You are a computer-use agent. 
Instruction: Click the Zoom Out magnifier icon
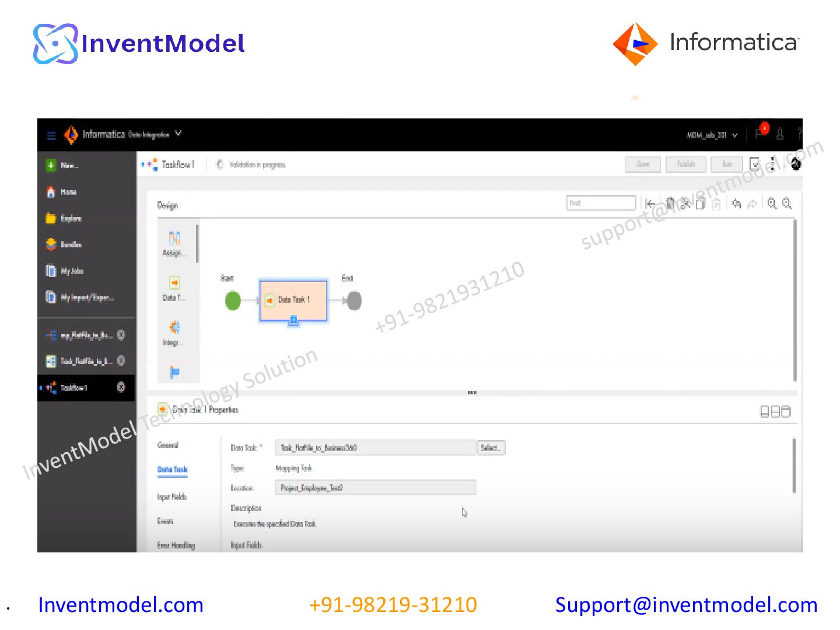pyautogui.click(x=787, y=203)
